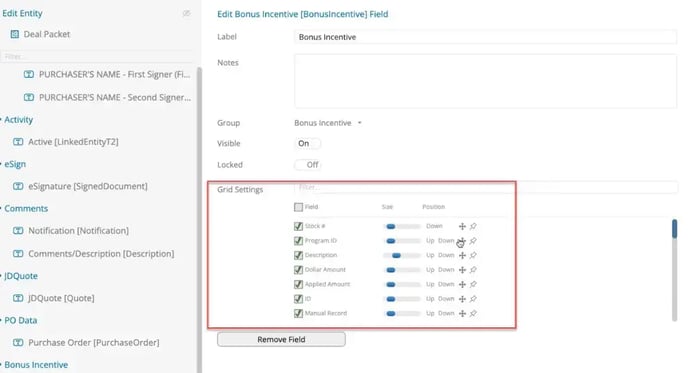
Task: Toggle the Visible switch currently On
Action: [x=308, y=143]
